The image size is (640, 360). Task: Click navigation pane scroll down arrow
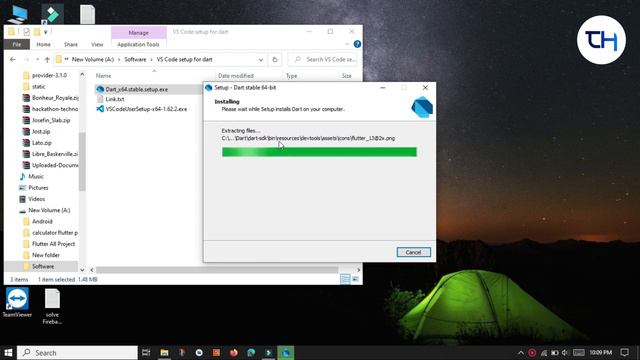[x=82, y=270]
